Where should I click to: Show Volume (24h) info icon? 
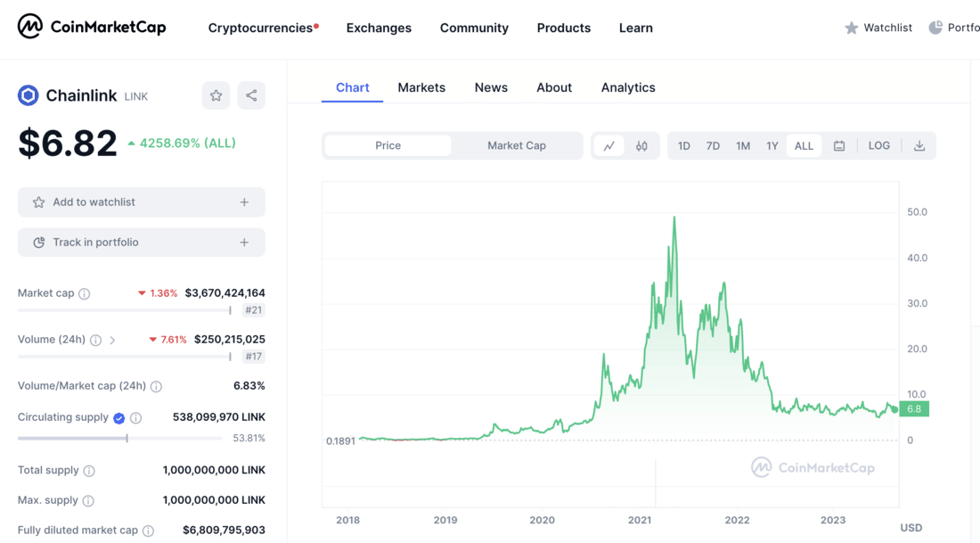[x=95, y=340]
